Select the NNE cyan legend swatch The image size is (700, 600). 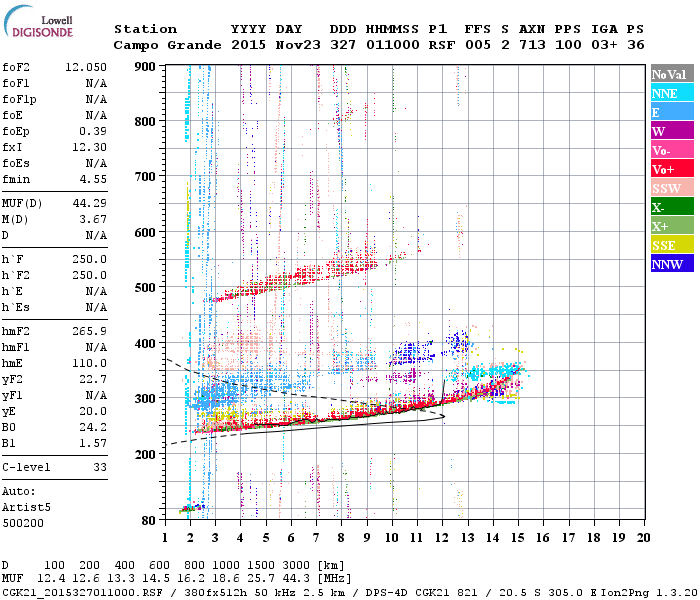coord(672,93)
